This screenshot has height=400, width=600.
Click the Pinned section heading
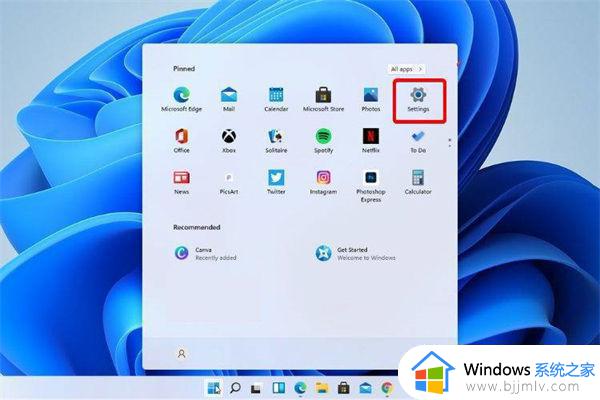coord(184,69)
